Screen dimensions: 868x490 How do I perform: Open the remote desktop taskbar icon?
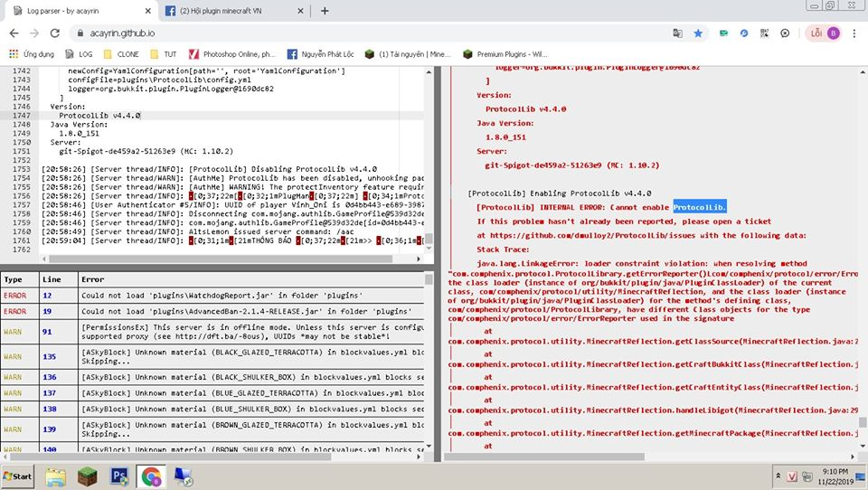coord(183,476)
